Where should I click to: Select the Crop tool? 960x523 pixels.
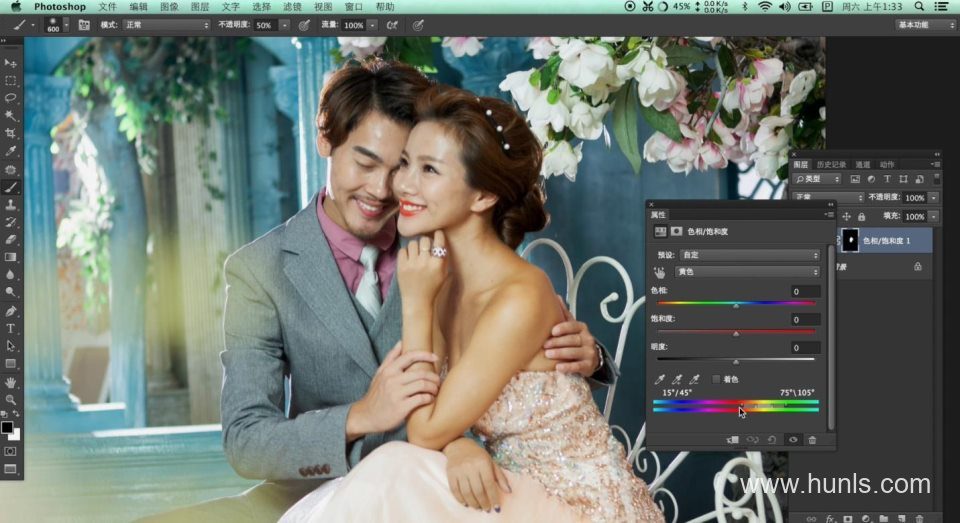(10, 133)
